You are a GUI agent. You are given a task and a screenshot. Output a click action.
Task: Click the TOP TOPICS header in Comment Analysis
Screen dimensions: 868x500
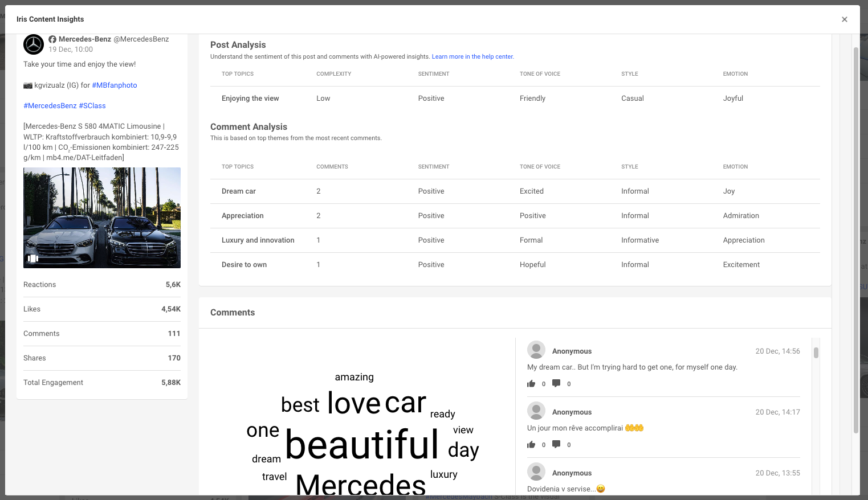click(238, 167)
